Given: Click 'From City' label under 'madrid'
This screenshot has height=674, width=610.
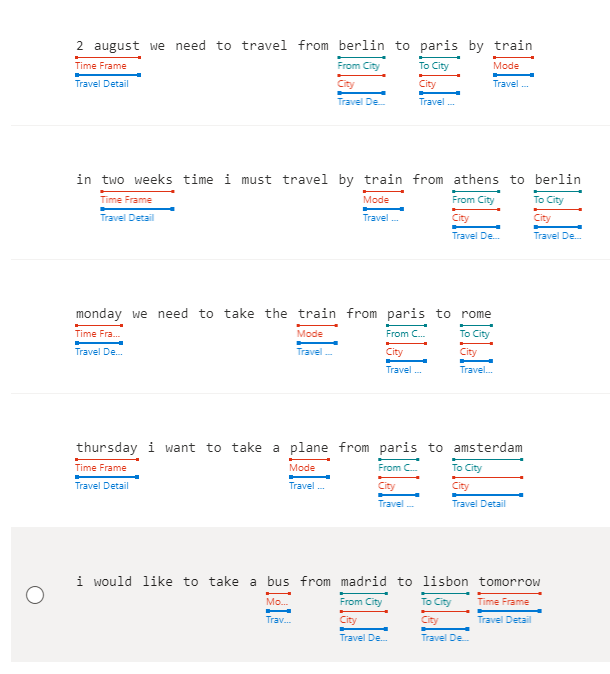Looking at the screenshot, I should (361, 602).
